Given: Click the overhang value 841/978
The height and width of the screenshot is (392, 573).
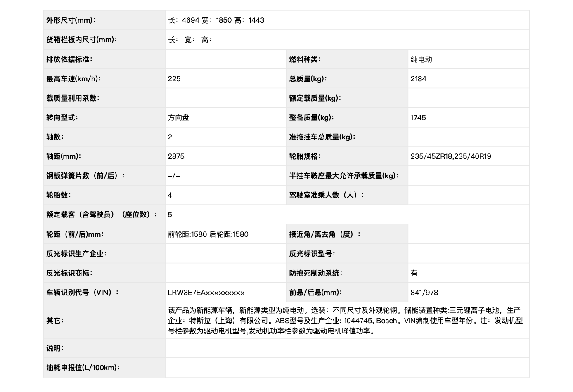Looking at the screenshot, I should coord(424,293).
